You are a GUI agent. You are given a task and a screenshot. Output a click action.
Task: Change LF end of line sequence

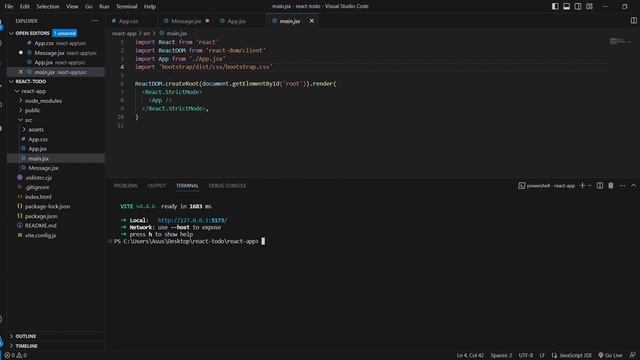pyautogui.click(x=542, y=356)
